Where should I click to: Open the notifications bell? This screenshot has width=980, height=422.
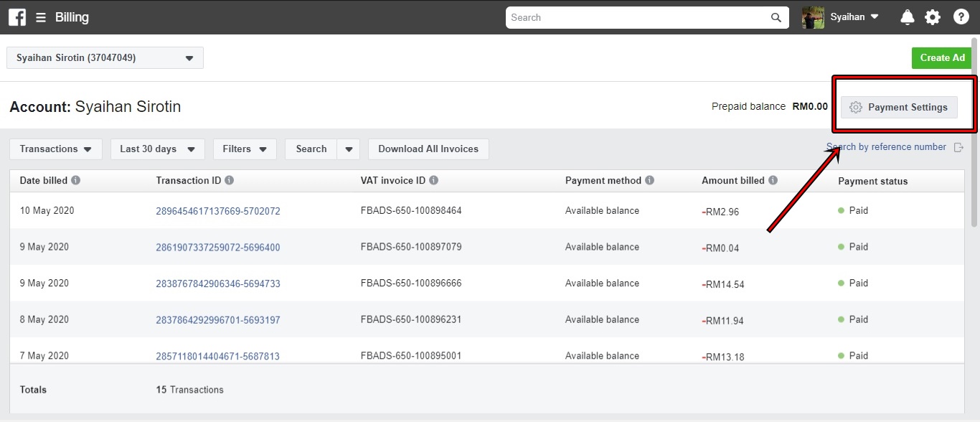coord(908,17)
